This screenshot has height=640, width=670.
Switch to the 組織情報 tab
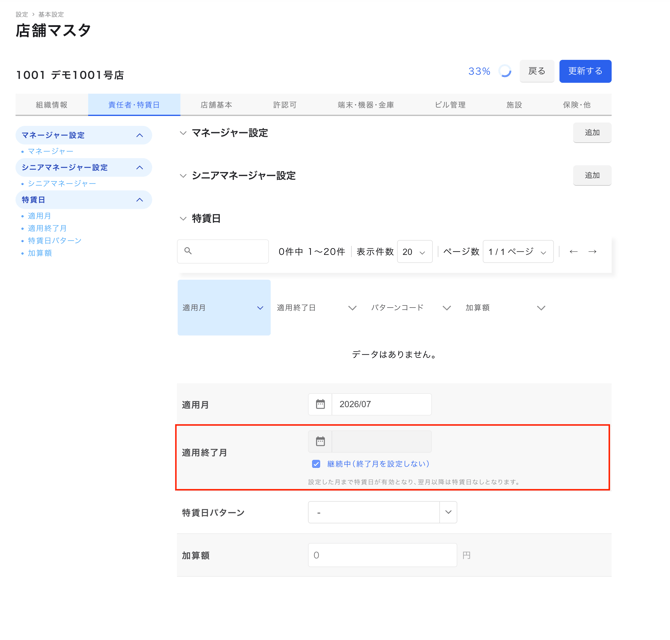(x=52, y=105)
